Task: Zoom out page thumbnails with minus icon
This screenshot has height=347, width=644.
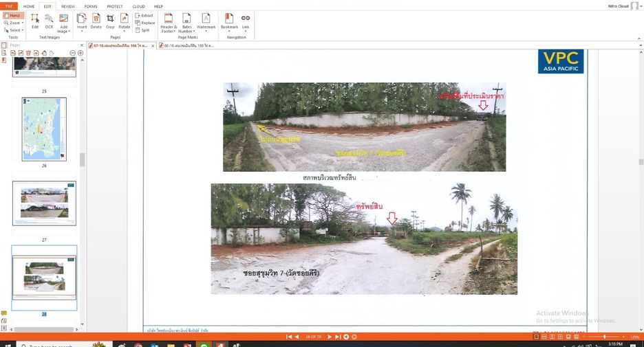Action: (73, 53)
